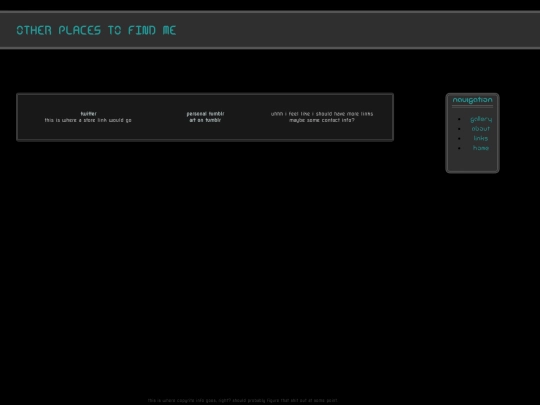Image resolution: width=540 pixels, height=405 pixels.
Task: Select links in navigation menu
Action: click(x=481, y=138)
